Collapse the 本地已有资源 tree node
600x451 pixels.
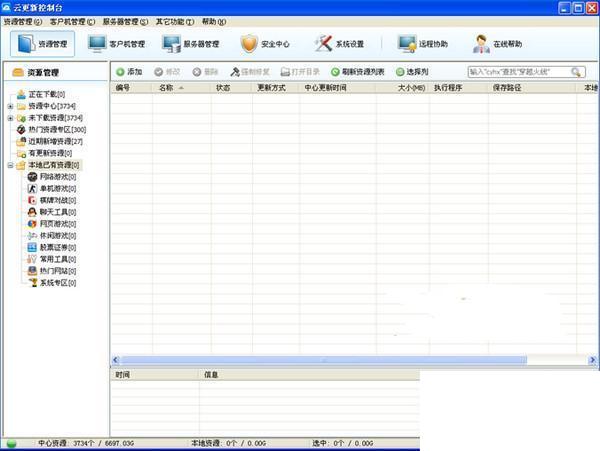tap(11, 165)
